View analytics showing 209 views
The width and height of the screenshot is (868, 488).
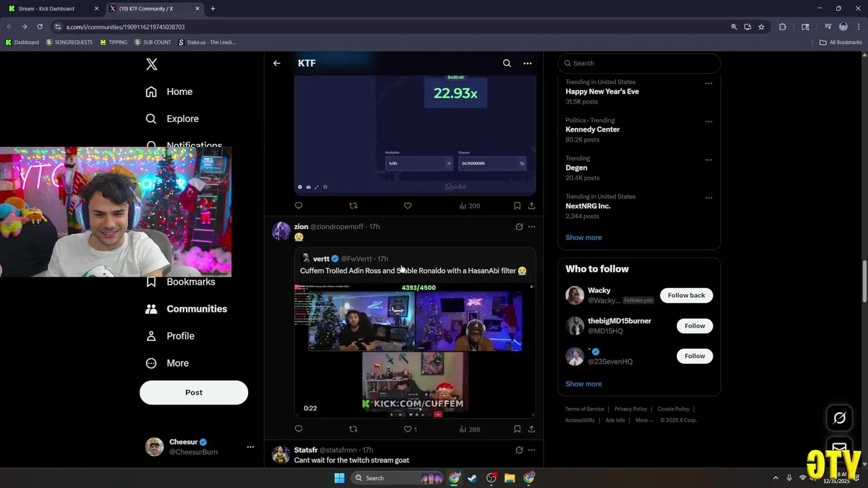click(x=469, y=205)
